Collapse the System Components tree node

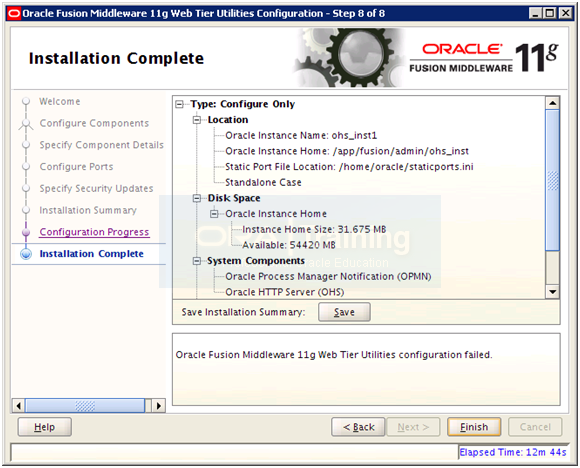(197, 261)
